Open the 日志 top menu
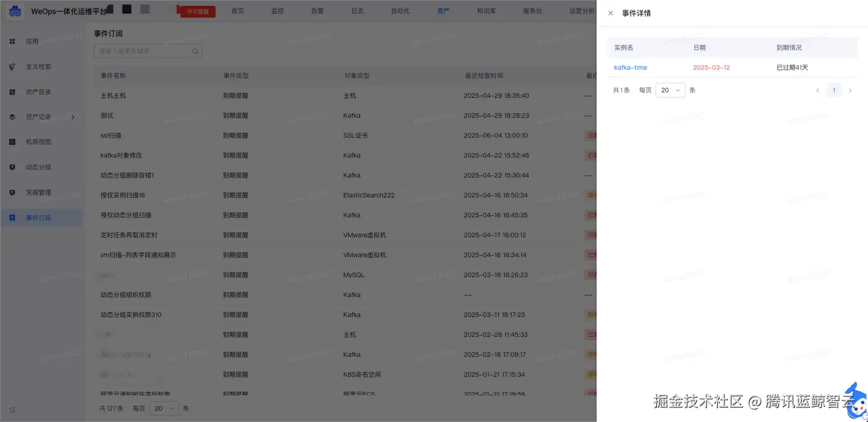868x422 pixels. [357, 11]
